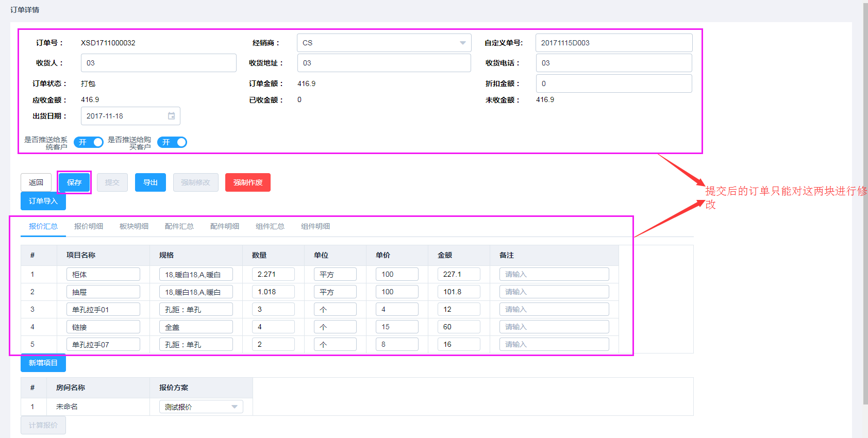Click the 收货地址 input field
868x438 pixels.
coord(384,63)
